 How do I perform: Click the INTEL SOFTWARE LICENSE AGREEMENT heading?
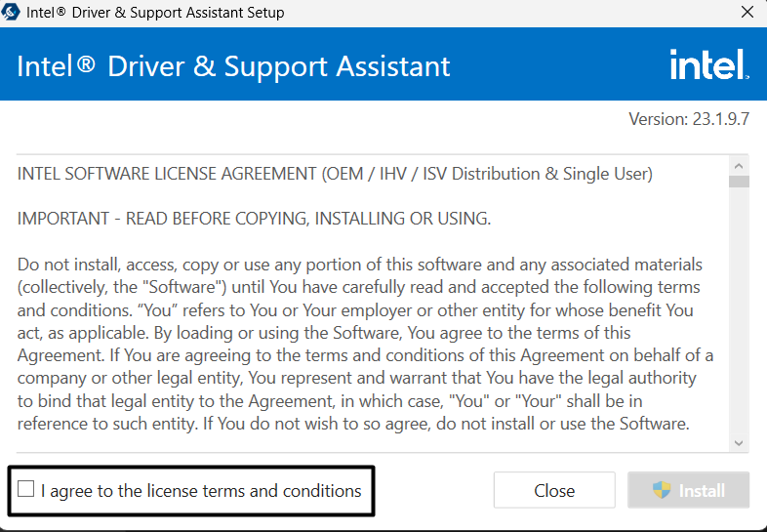pyautogui.click(x=335, y=174)
